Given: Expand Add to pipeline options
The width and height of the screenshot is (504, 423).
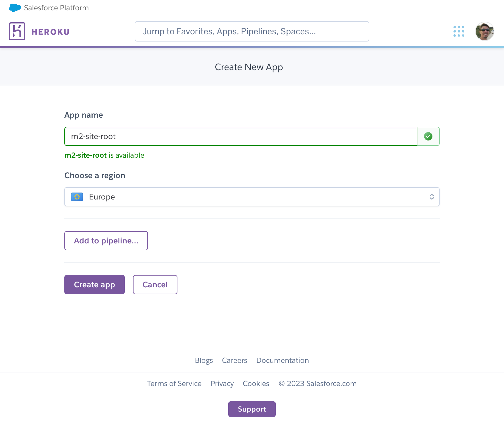Looking at the screenshot, I should [106, 240].
